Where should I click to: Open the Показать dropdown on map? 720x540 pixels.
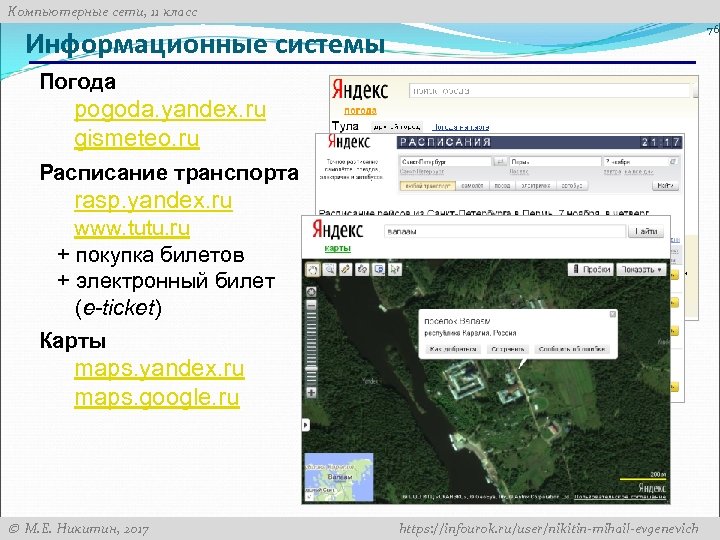641,270
